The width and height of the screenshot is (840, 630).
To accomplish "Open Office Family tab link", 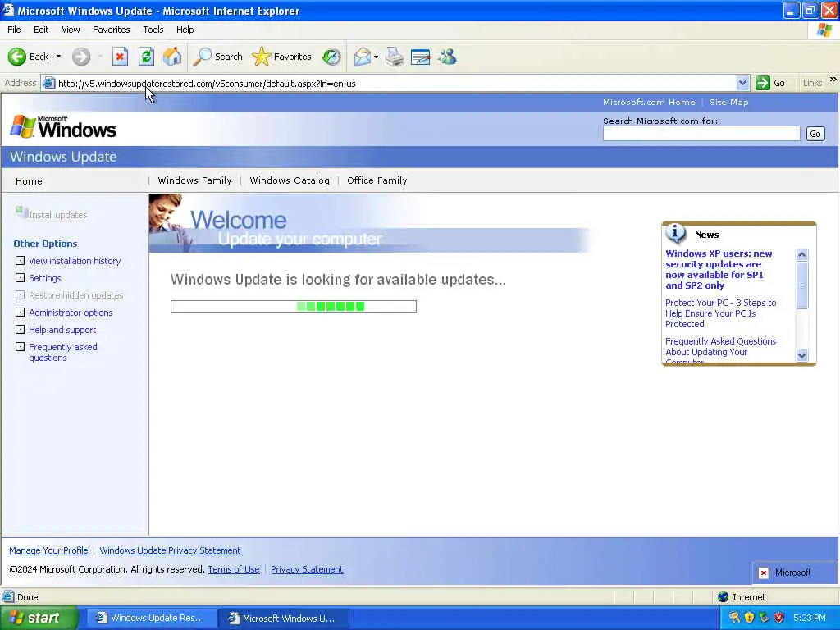I will coord(377,180).
